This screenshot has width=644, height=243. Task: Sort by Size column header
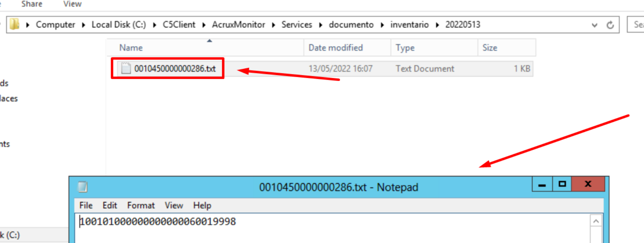506,47
